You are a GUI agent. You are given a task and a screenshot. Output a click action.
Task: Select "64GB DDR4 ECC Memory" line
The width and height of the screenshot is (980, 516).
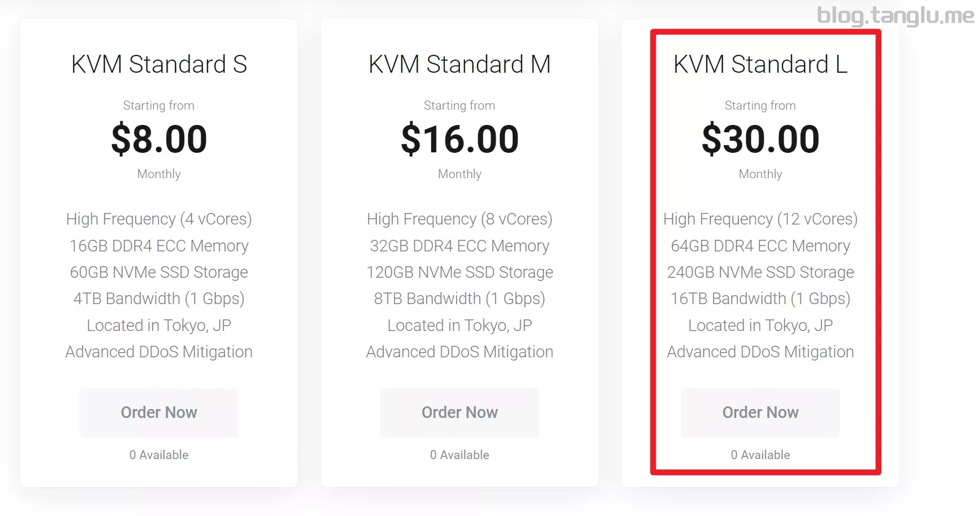pos(760,246)
